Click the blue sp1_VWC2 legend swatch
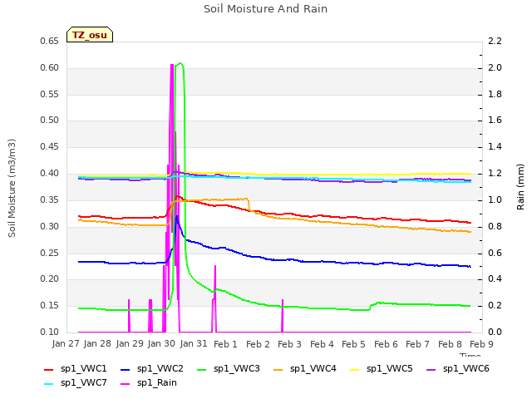 click(x=126, y=369)
